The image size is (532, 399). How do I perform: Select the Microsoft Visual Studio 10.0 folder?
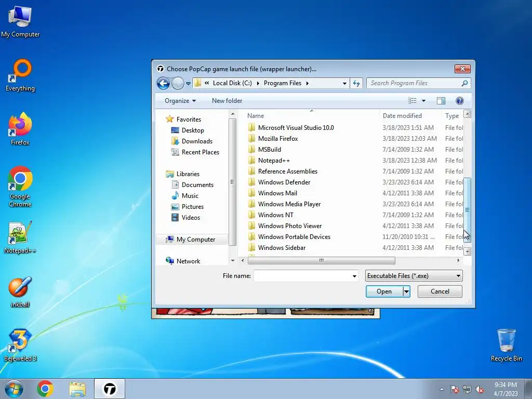click(296, 128)
